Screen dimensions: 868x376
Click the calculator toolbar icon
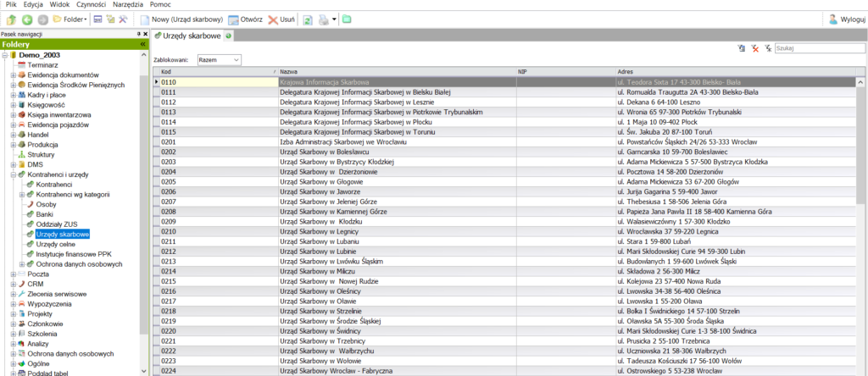coord(97,19)
